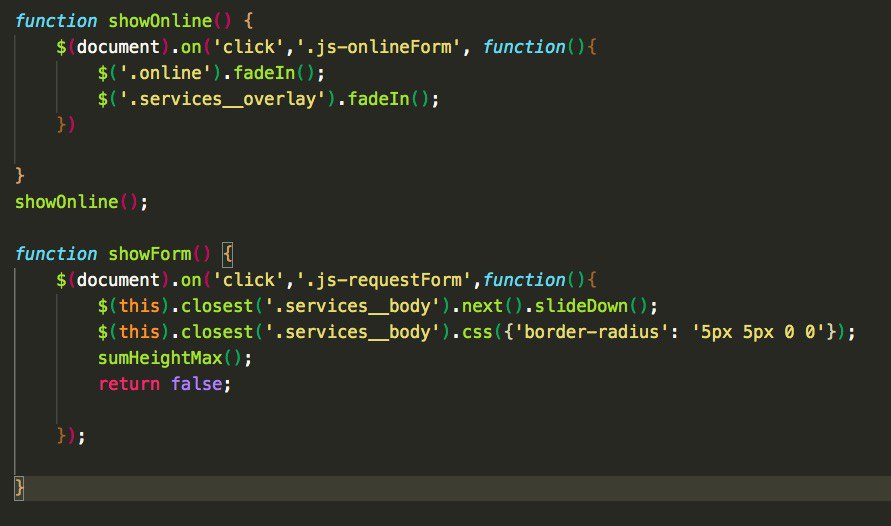Place cursor on '.online' selector string
Screen dimensions: 891x526
(165, 73)
